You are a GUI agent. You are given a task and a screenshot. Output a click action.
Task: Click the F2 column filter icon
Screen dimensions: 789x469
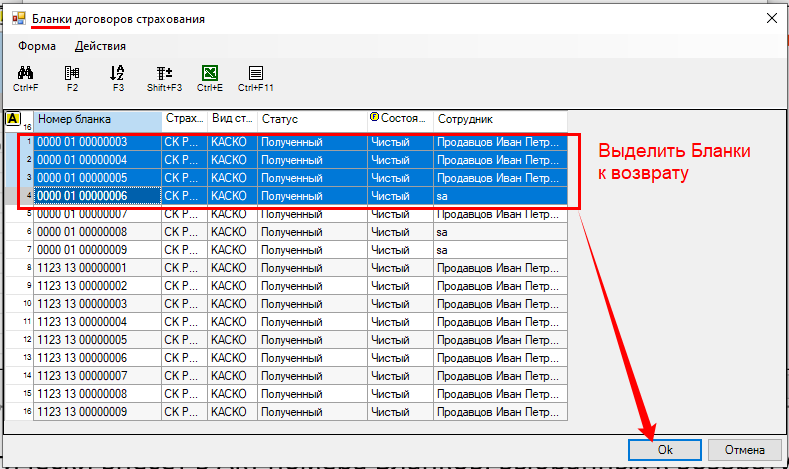72,73
